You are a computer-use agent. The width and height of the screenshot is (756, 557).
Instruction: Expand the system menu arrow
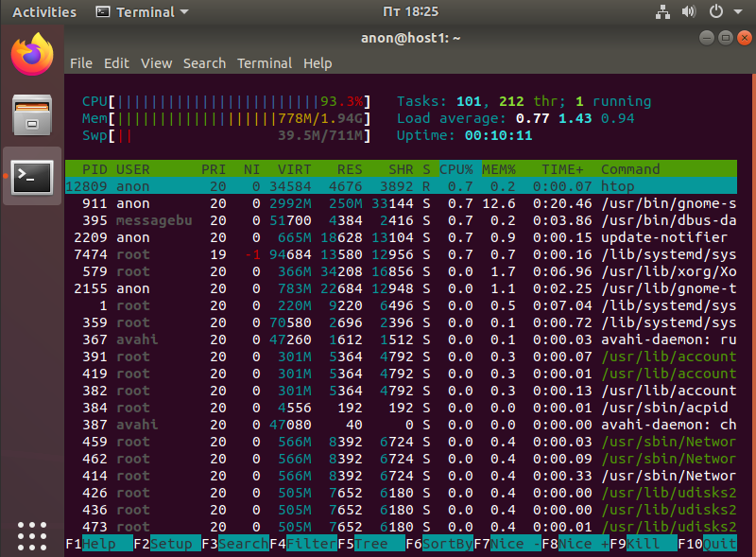(x=737, y=12)
